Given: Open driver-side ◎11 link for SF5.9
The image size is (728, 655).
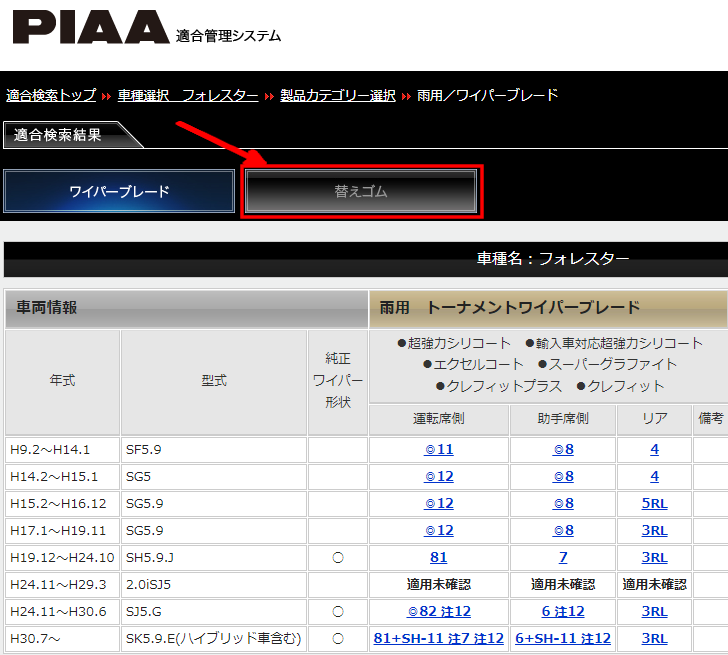Looking at the screenshot, I should pos(438,450).
